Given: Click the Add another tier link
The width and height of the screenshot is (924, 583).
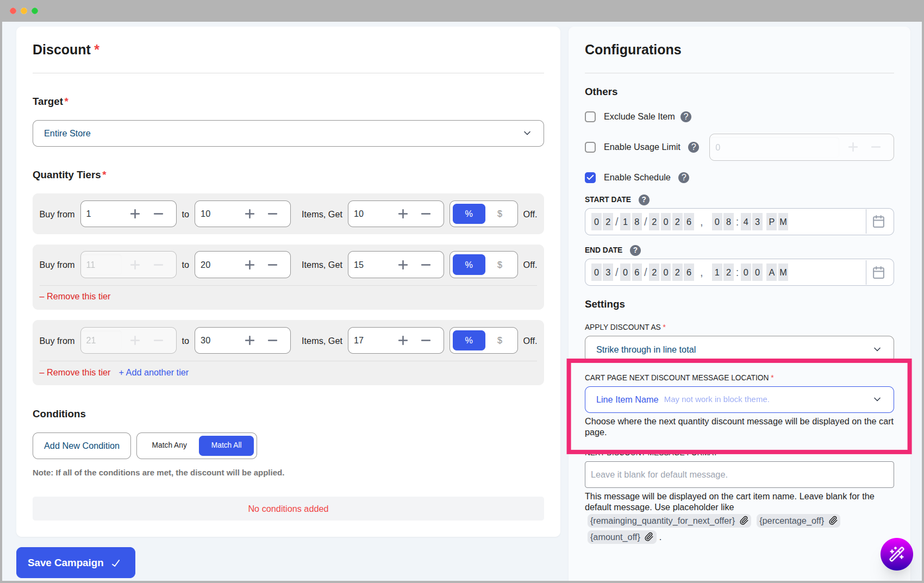Looking at the screenshot, I should point(154,373).
